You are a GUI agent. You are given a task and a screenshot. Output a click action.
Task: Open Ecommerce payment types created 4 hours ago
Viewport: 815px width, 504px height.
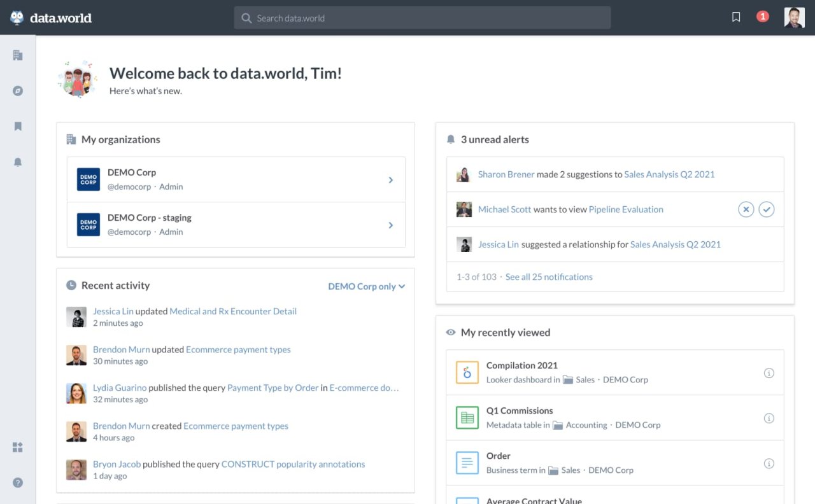pos(236,426)
